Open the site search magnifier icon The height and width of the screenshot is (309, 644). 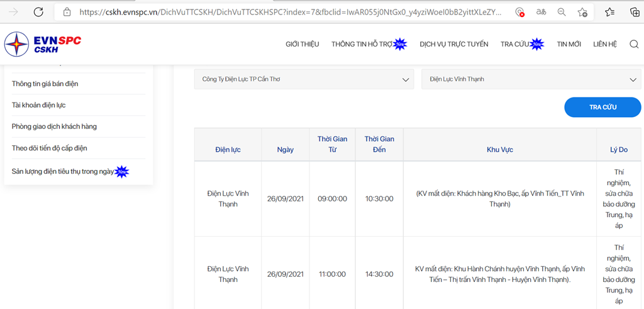click(634, 45)
